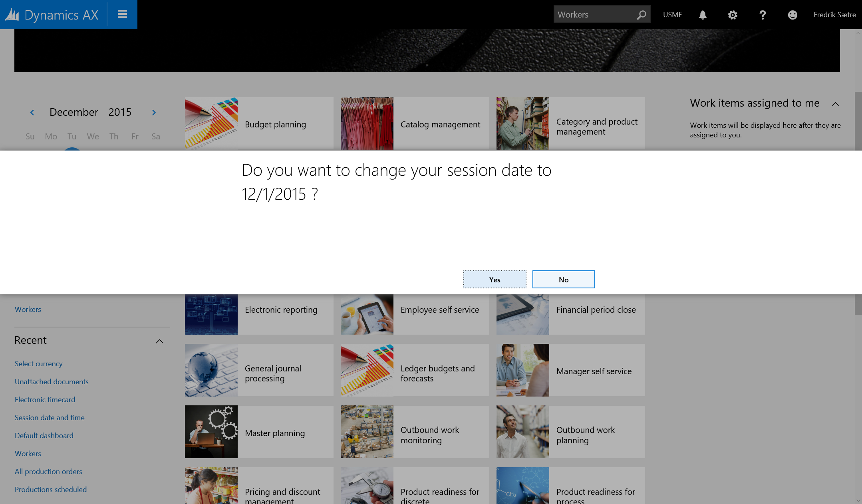Open the settings gear menu
Screen dimensions: 862x504
click(732, 15)
